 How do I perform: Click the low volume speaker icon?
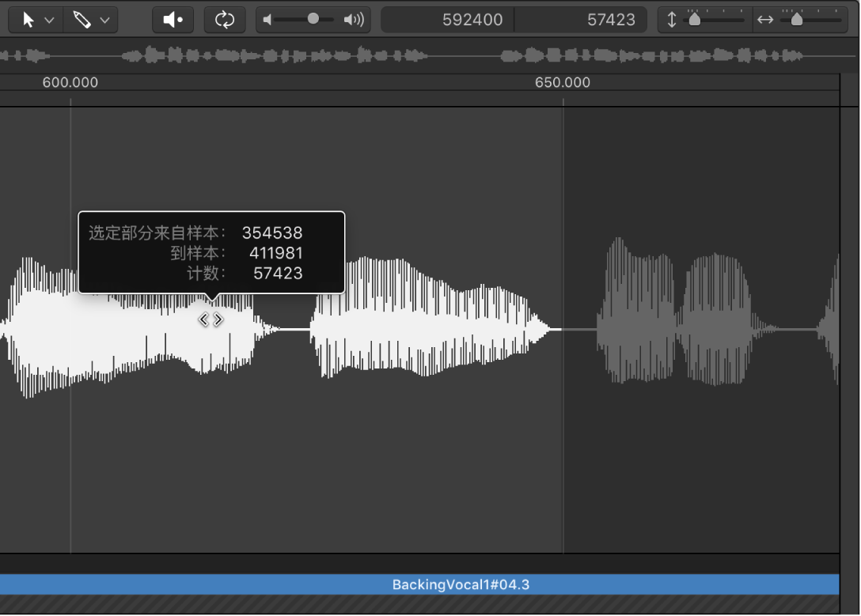pos(267,20)
